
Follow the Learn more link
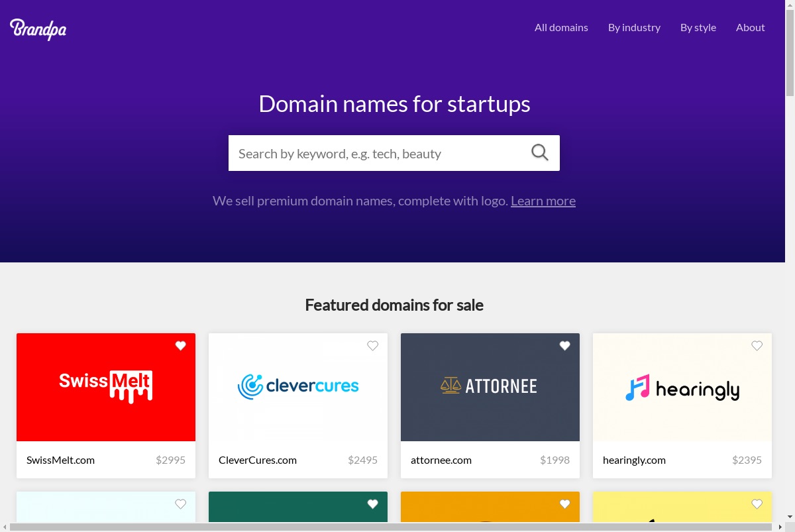[x=543, y=201]
